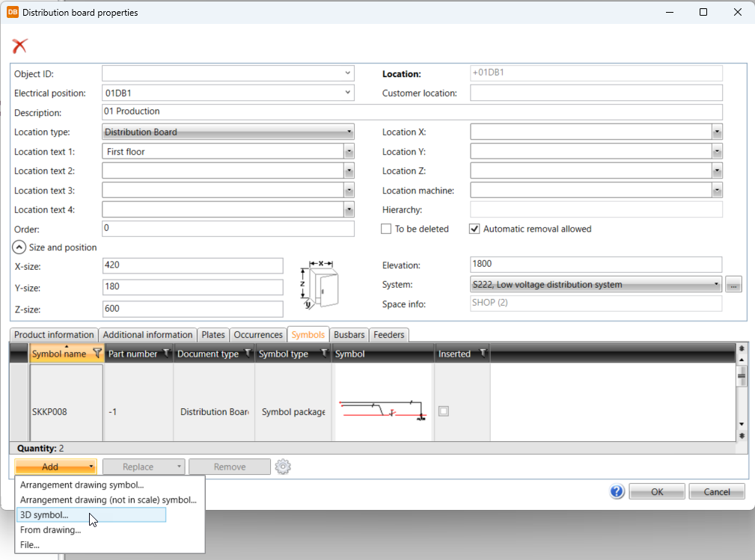This screenshot has width=755, height=560.
Task: Collapse the Size and position section
Action: pyautogui.click(x=19, y=247)
